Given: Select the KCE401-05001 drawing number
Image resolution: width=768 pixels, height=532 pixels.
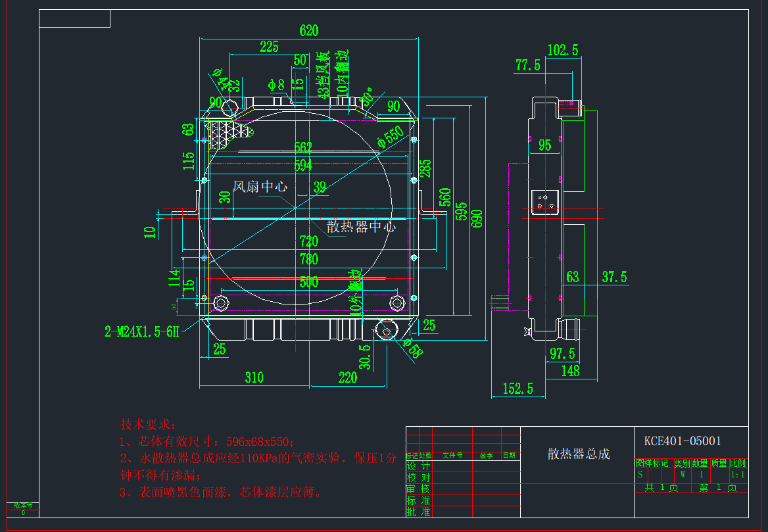Looking at the screenshot, I should [682, 441].
